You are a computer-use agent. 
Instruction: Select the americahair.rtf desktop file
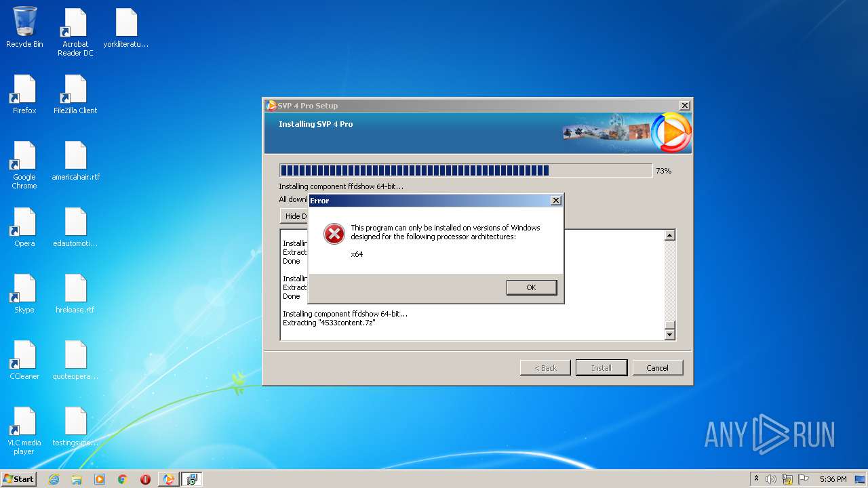coord(75,161)
